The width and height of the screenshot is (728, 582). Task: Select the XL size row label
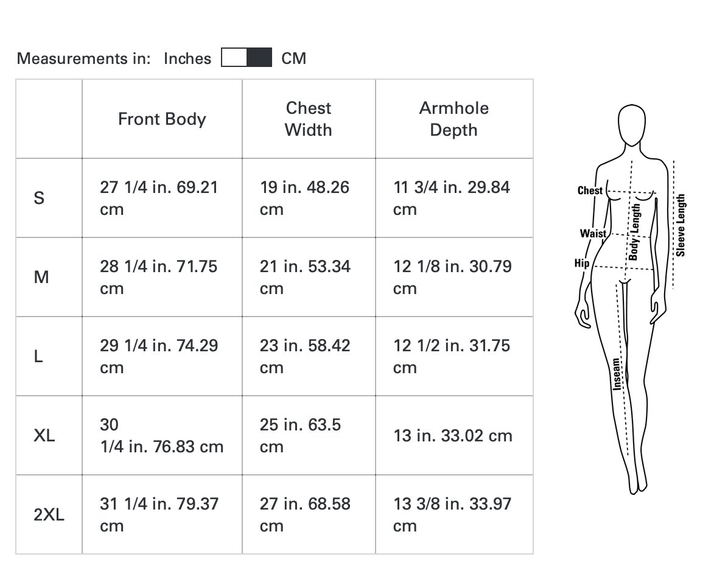[x=44, y=436]
